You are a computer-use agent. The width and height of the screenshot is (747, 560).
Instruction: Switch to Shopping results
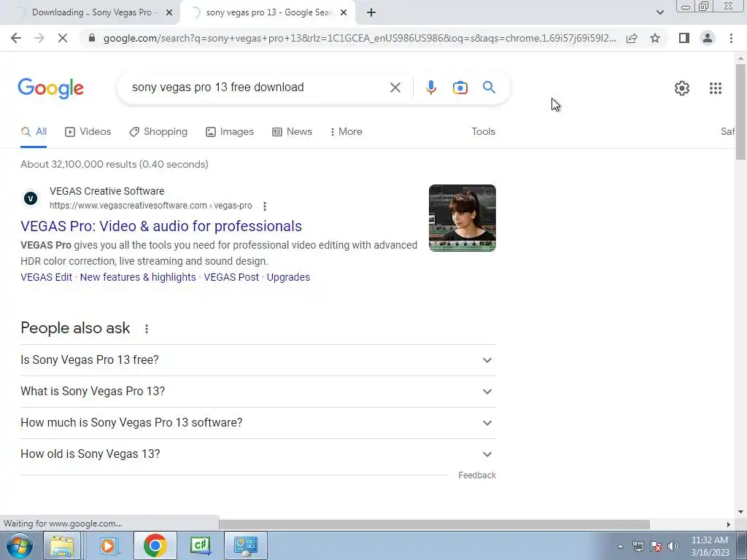point(158,132)
